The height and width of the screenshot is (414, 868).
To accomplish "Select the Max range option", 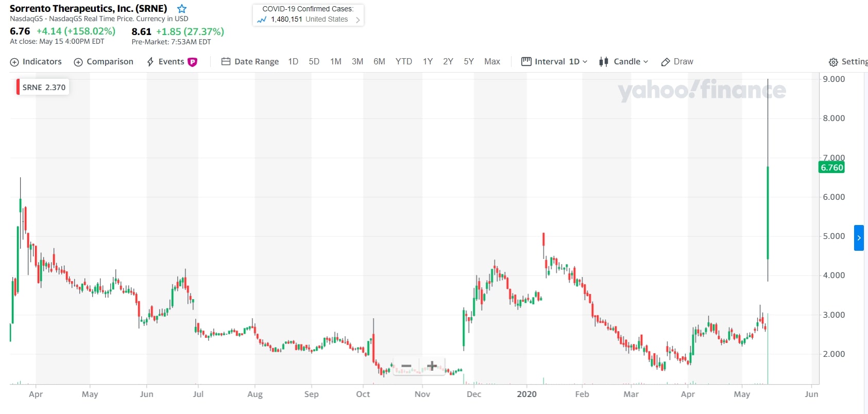I will pyautogui.click(x=492, y=62).
